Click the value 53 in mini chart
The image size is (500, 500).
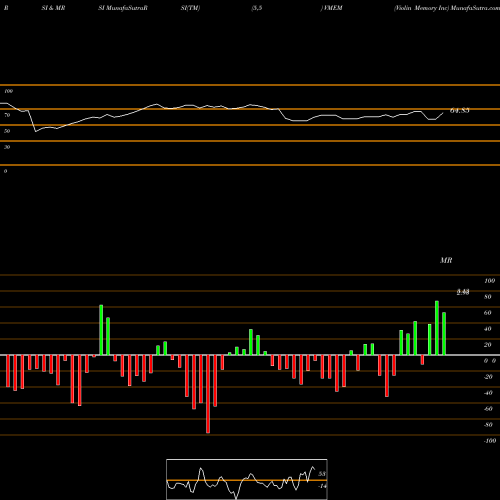(322, 474)
